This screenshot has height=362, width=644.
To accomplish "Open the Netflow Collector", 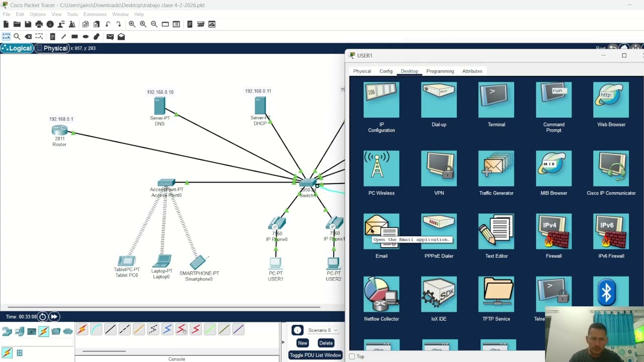I will click(x=381, y=294).
